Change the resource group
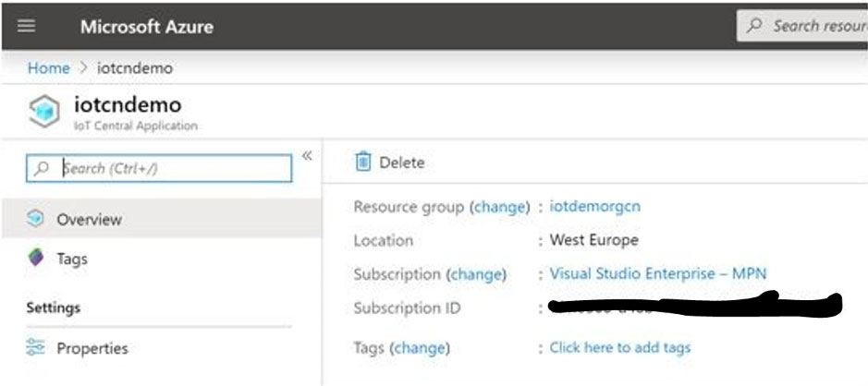Viewport: 868px width, 386px height. tap(500, 207)
